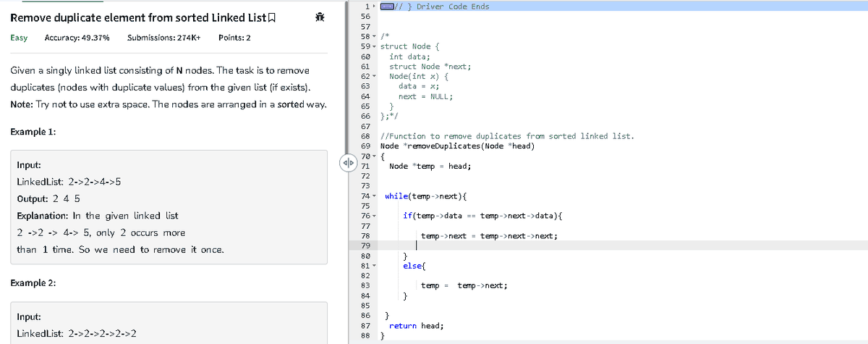Viewport: 868px width, 344px height.
Task: Click the 'Node *removeDuplicates(Node *head)' signature
Action: pos(457,146)
